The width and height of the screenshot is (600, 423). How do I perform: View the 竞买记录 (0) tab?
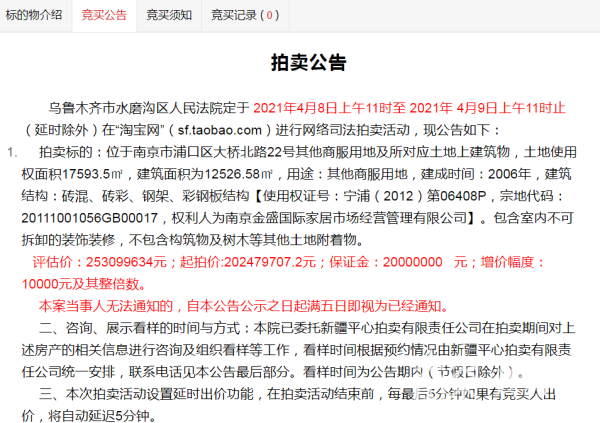245,15
